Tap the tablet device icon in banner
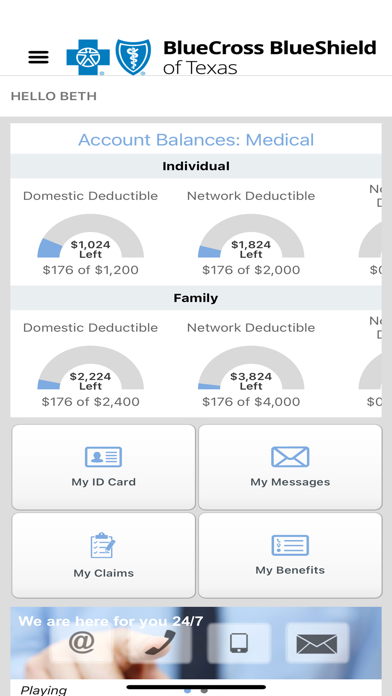The width and height of the screenshot is (392, 696). coord(239,643)
